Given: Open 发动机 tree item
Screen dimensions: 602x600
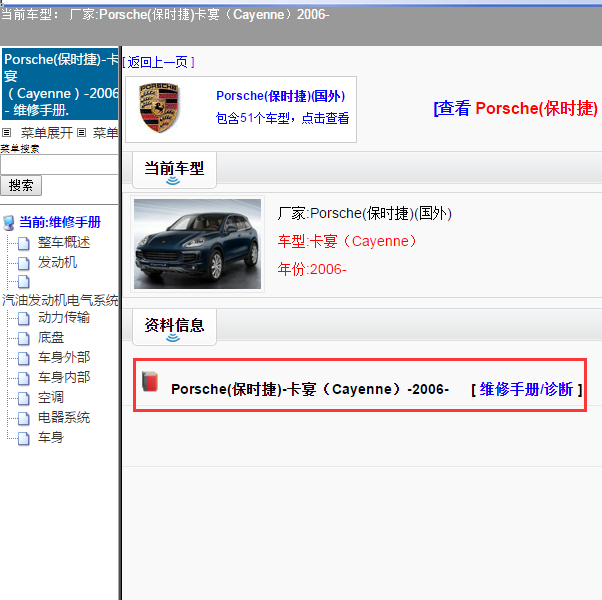Looking at the screenshot, I should tap(57, 263).
